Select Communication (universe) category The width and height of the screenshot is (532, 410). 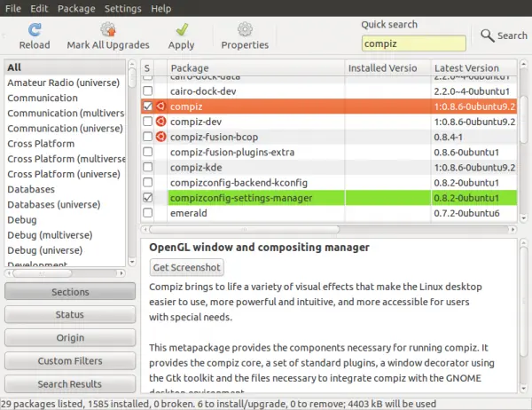(x=65, y=129)
